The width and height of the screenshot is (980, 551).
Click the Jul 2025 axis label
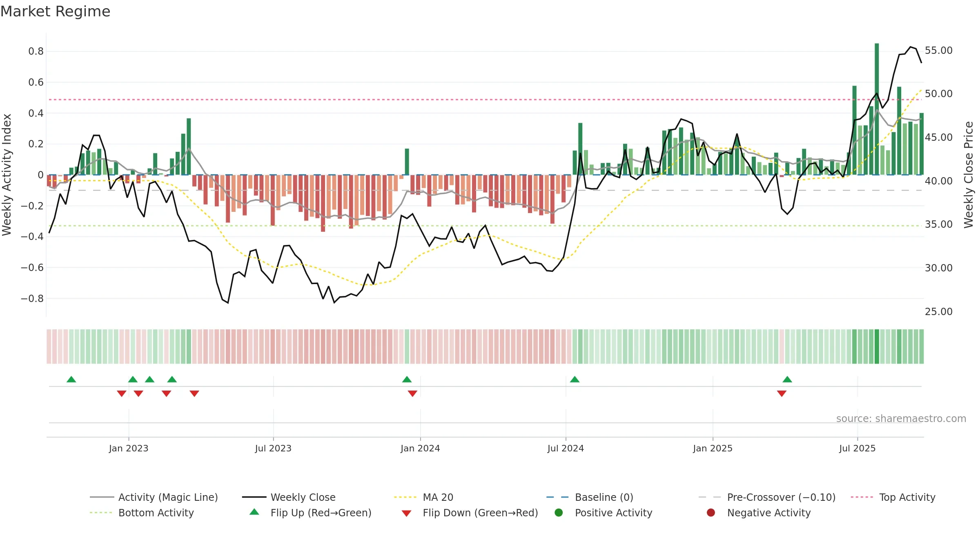tap(857, 448)
